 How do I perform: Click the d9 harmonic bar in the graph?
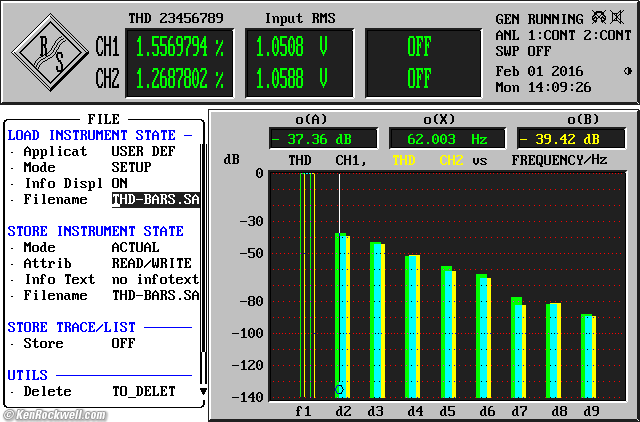click(589, 356)
